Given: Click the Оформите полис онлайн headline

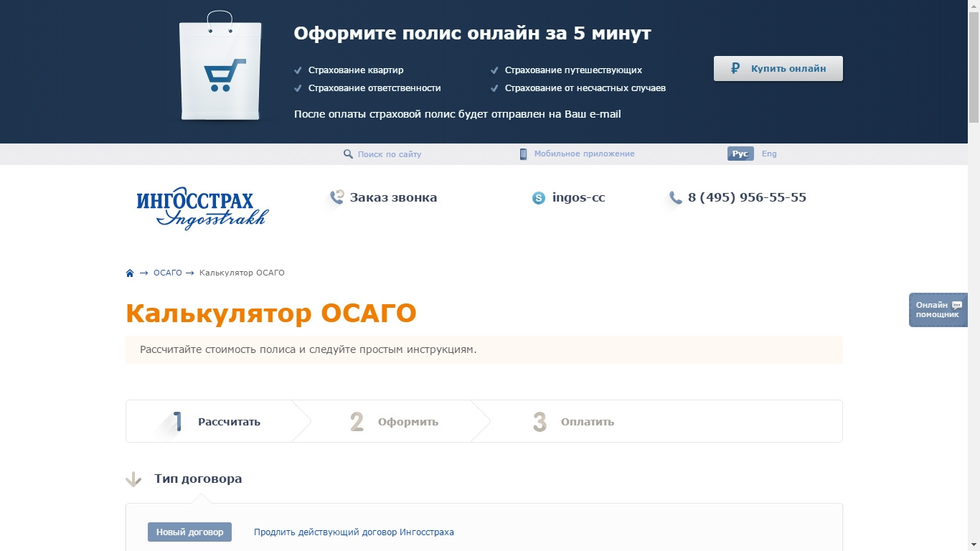Looking at the screenshot, I should tap(473, 34).
